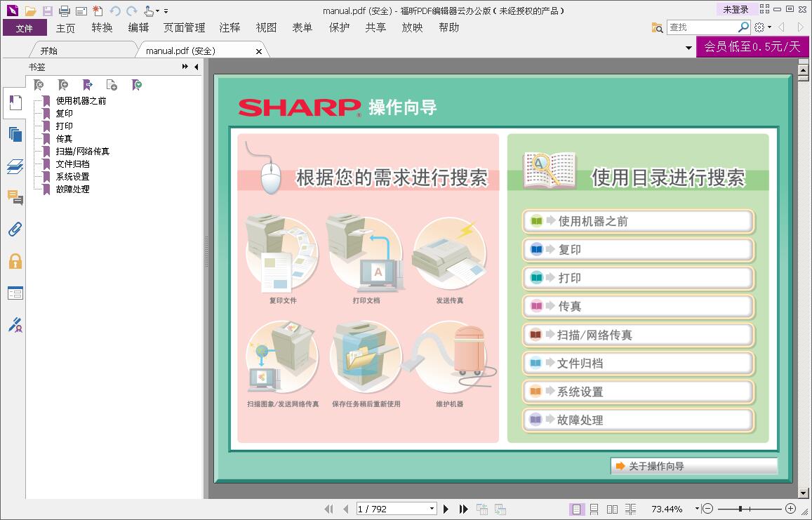Open the Digital Signatures pen panel
The height and width of the screenshot is (520, 812).
pos(15,325)
